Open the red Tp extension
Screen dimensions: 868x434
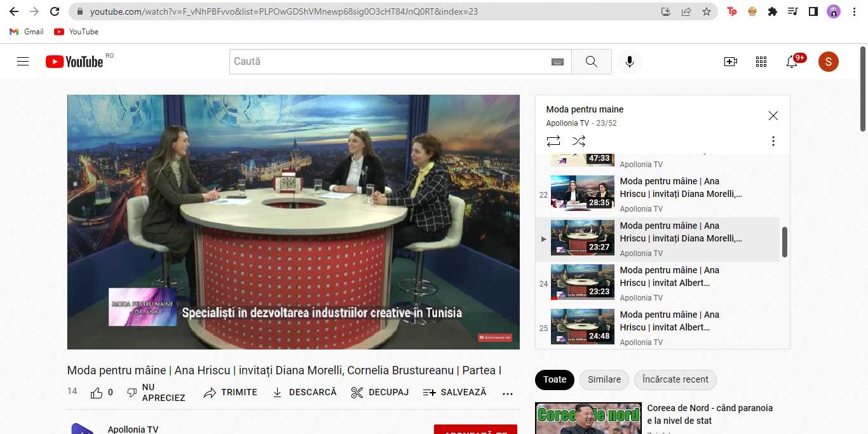click(732, 11)
